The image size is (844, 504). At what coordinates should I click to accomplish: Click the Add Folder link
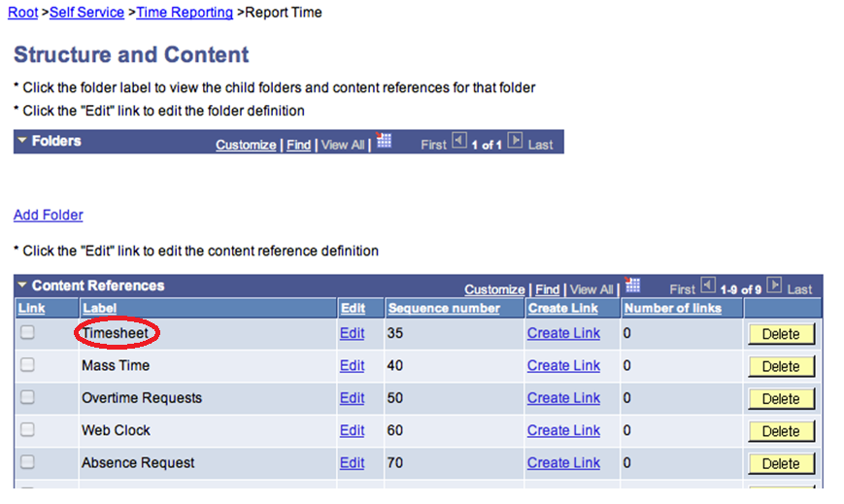[x=49, y=215]
